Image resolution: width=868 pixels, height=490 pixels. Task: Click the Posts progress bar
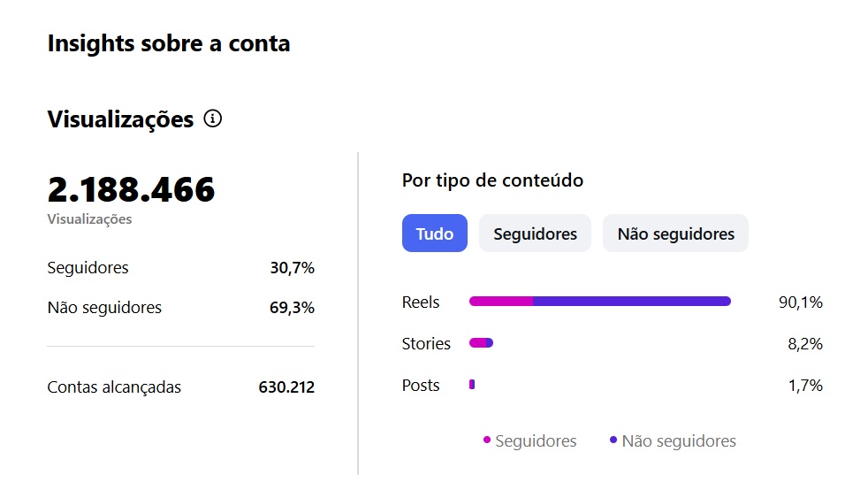coord(472,385)
